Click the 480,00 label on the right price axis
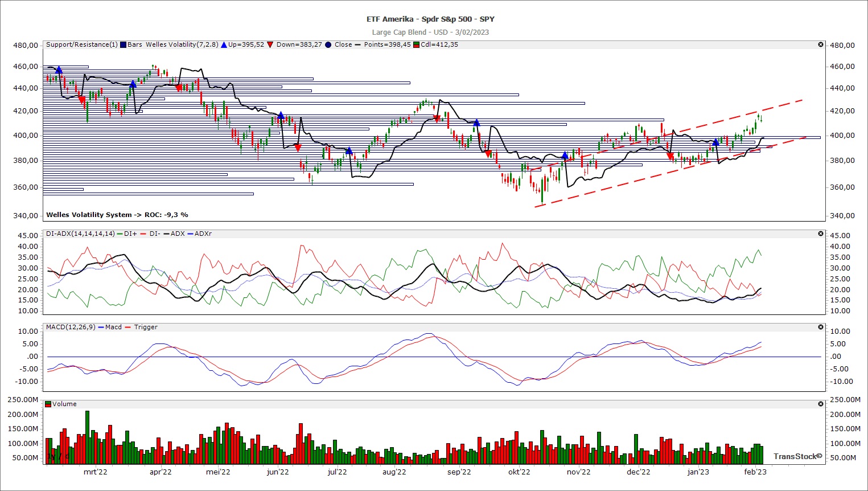Image resolution: width=868 pixels, height=491 pixels. click(842, 45)
